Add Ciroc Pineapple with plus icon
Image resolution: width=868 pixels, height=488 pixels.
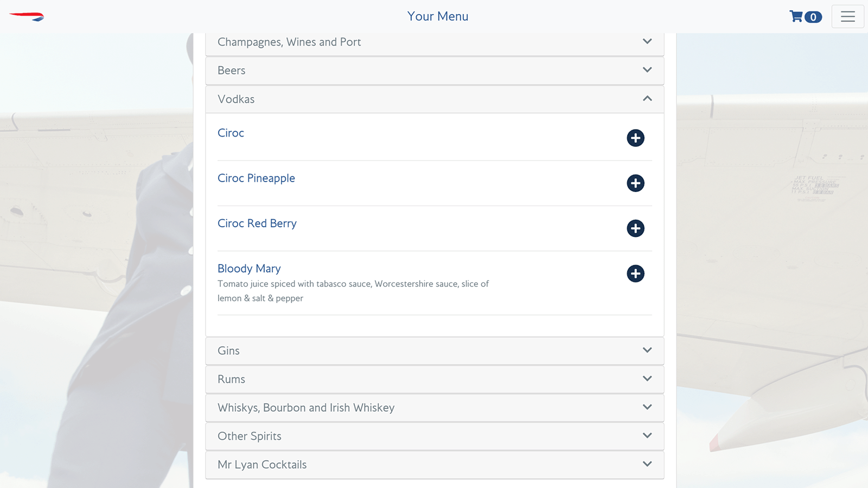pos(635,183)
